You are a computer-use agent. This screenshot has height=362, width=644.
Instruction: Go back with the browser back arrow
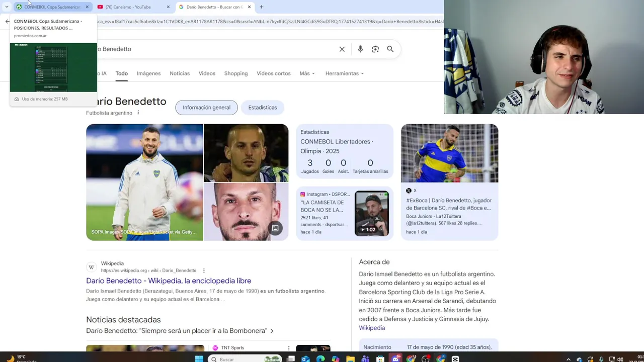pyautogui.click(x=7, y=22)
